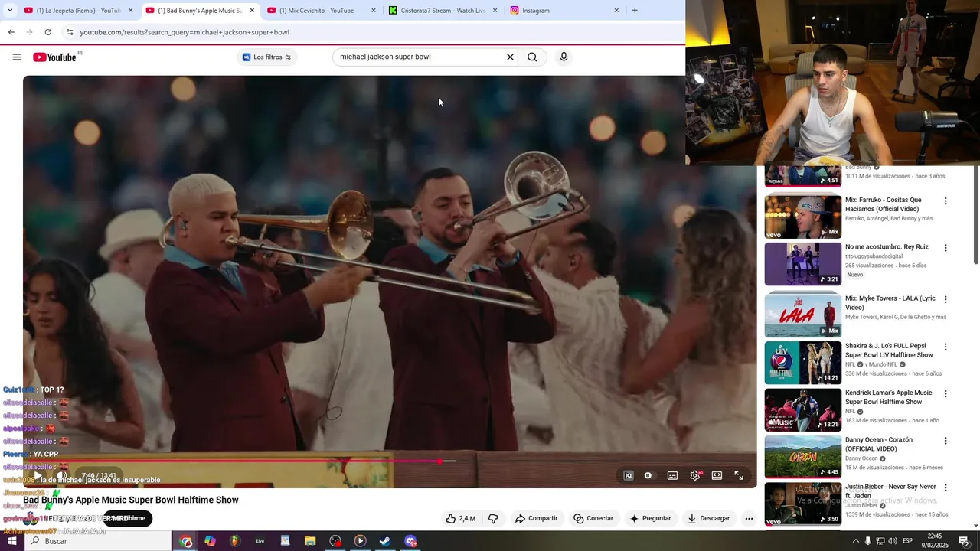This screenshot has width=980, height=551.
Task: Switch to the 'Cristorata7 Stream' Kick tab
Action: (x=443, y=11)
